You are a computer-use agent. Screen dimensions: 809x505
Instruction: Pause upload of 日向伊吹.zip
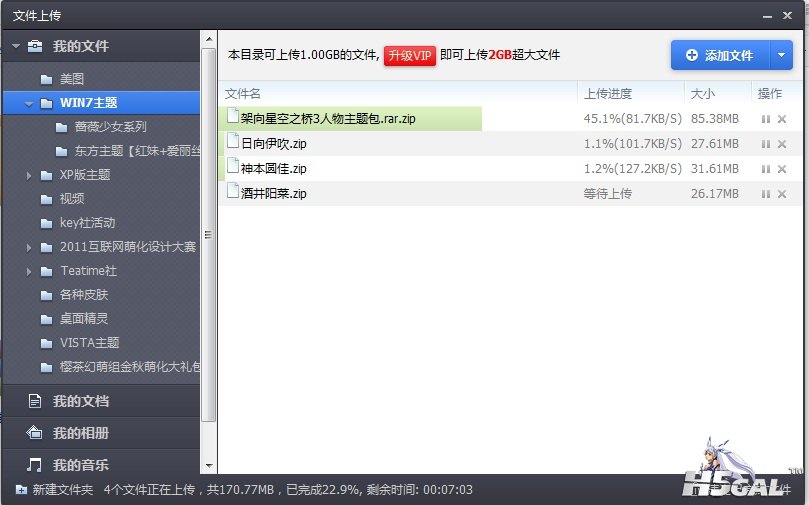[x=765, y=144]
